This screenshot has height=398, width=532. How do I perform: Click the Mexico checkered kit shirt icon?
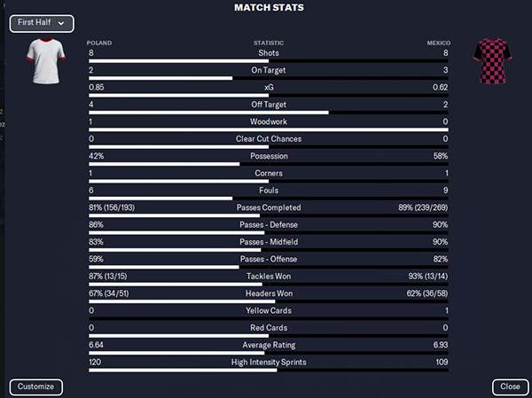489,60
